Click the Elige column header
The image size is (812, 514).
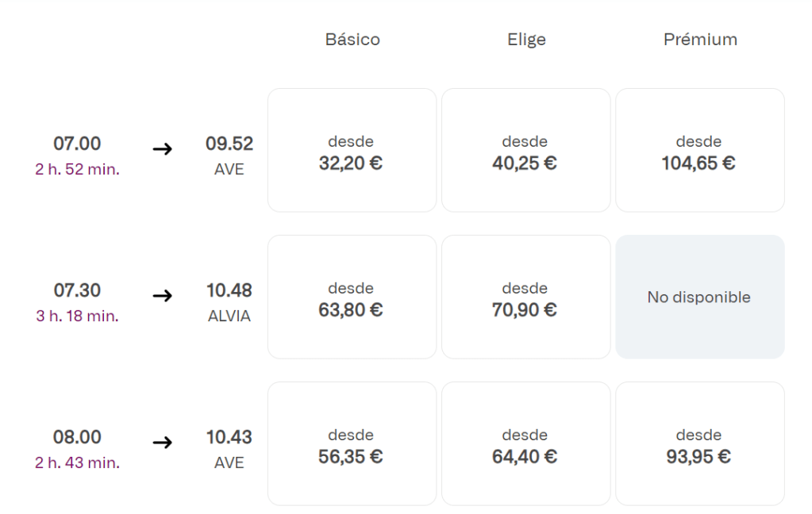(526, 40)
